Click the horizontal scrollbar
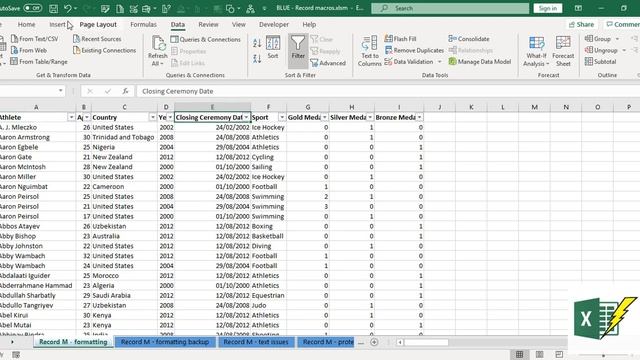Viewport: 640px width, 360px height. tap(426, 342)
